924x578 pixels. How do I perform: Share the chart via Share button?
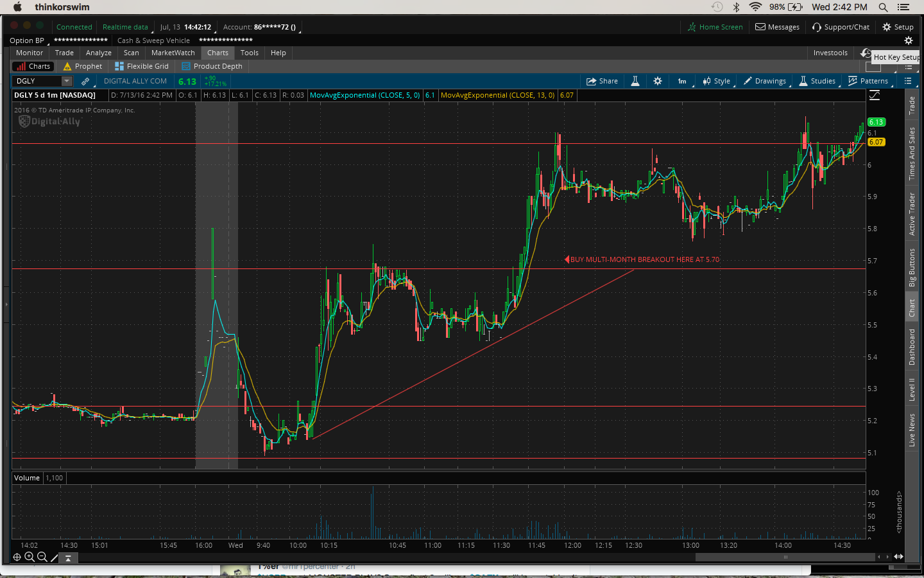pyautogui.click(x=602, y=81)
